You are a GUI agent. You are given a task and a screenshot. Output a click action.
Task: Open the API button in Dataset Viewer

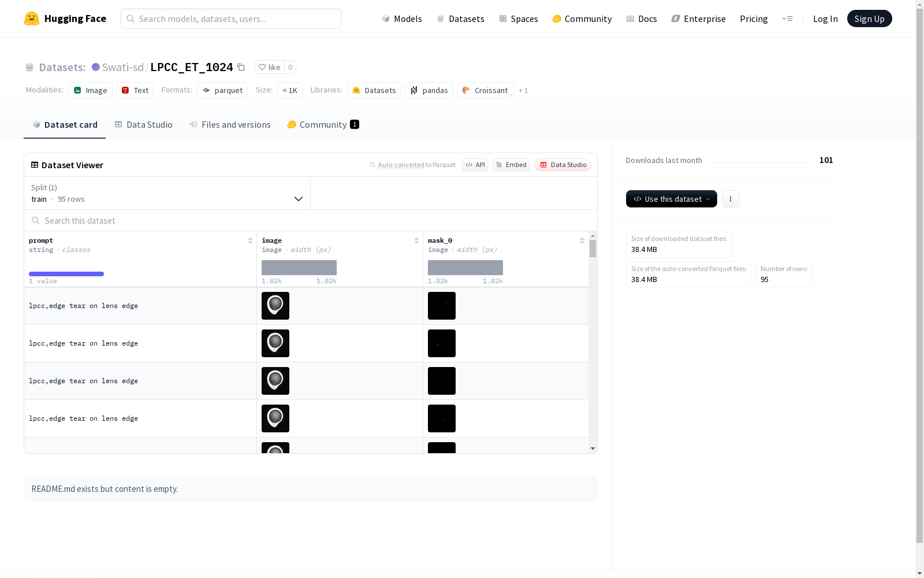(x=475, y=165)
